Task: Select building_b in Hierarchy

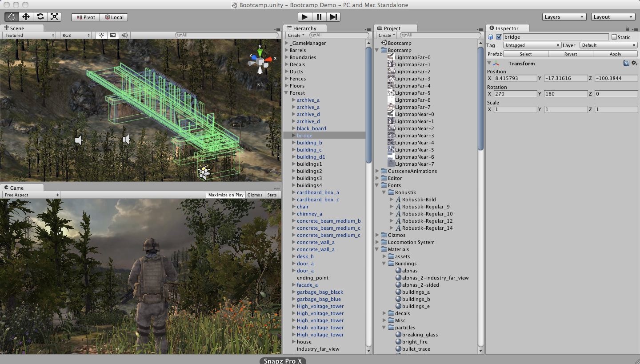Action: click(x=309, y=143)
